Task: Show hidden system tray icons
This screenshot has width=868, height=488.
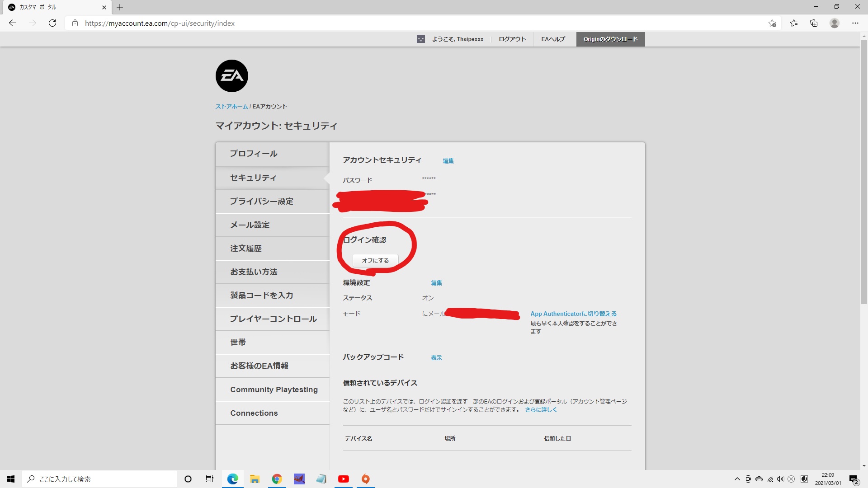Action: [737, 479]
